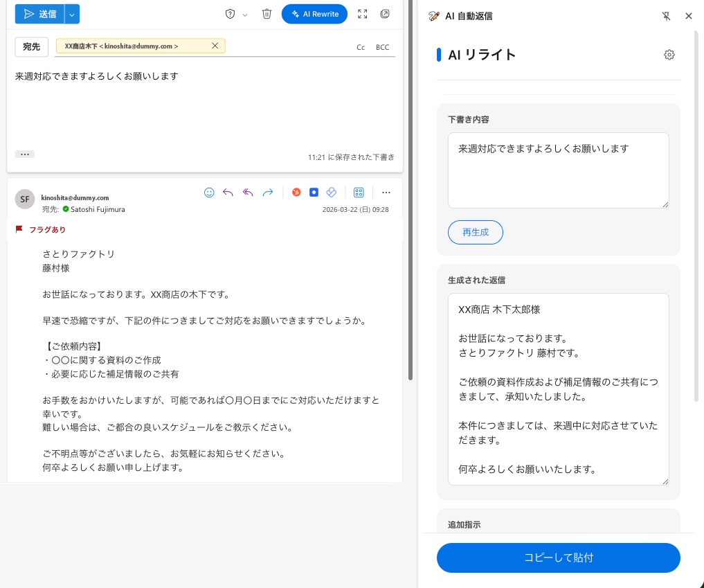The width and height of the screenshot is (704, 588).
Task: Expand compose pane to full screen
Action: [362, 14]
